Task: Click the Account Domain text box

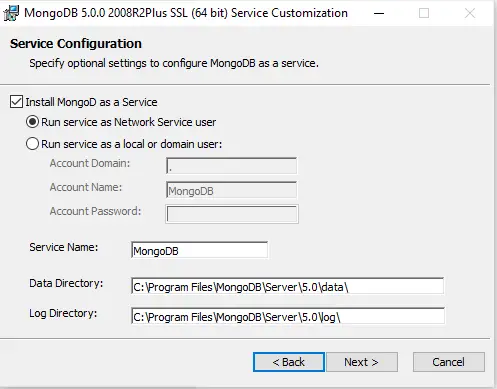Action: coord(231,166)
